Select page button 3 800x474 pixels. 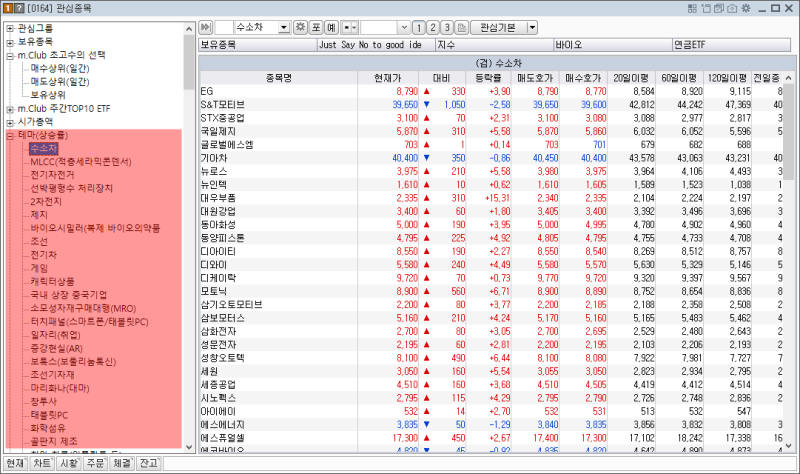click(x=447, y=28)
